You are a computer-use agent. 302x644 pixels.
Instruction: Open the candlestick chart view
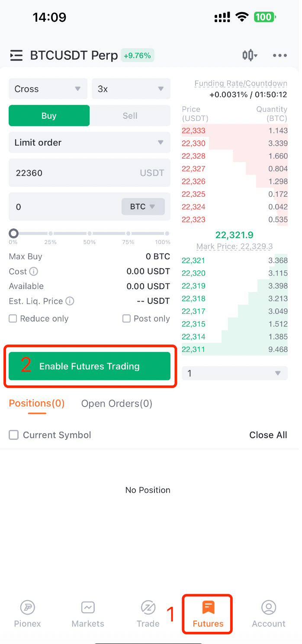pyautogui.click(x=250, y=55)
